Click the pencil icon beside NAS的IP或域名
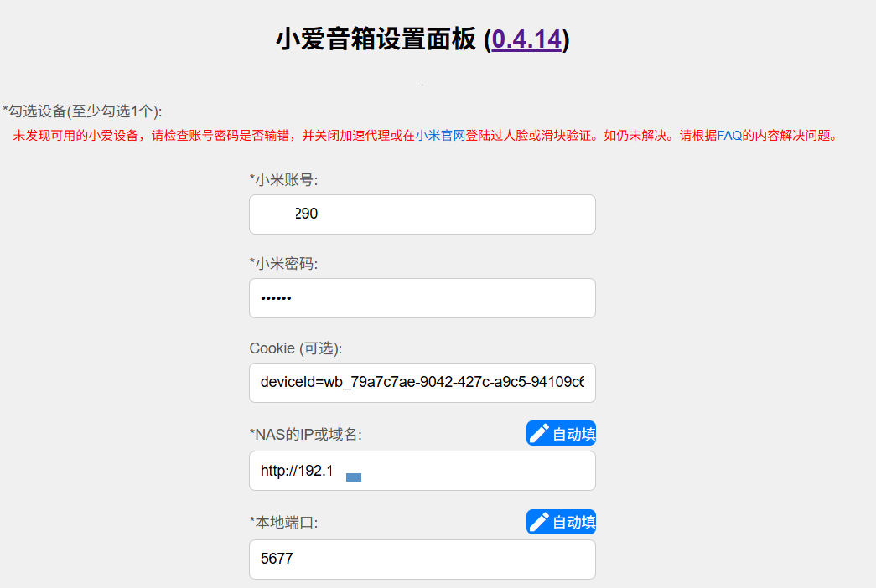The height and width of the screenshot is (588, 876). pos(539,433)
